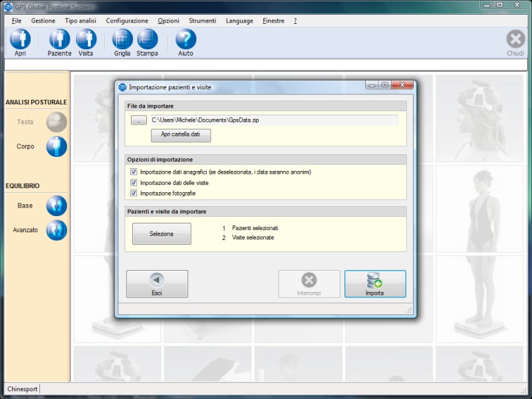The height and width of the screenshot is (399, 532).
Task: Click the Apri toolbar icon
Action: [20, 40]
